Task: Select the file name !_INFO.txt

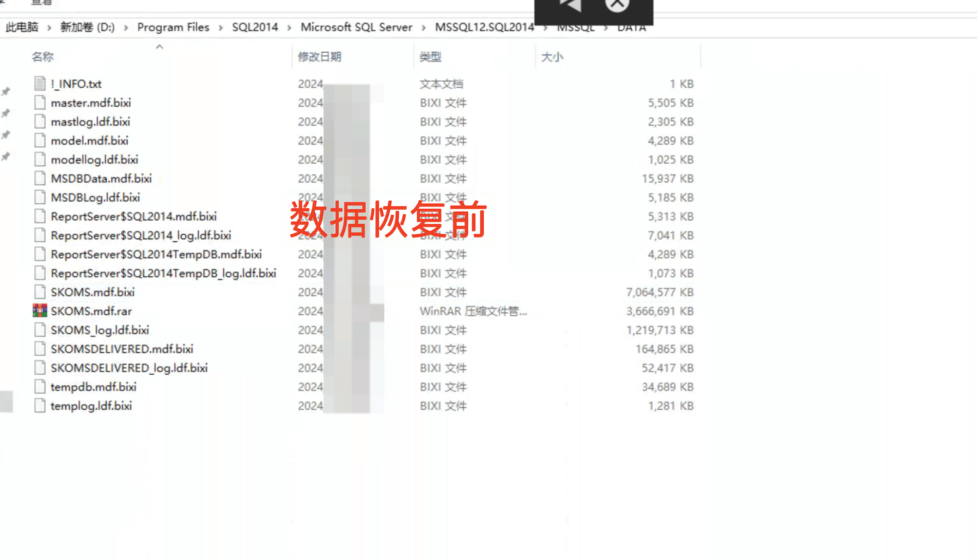Action: click(76, 84)
